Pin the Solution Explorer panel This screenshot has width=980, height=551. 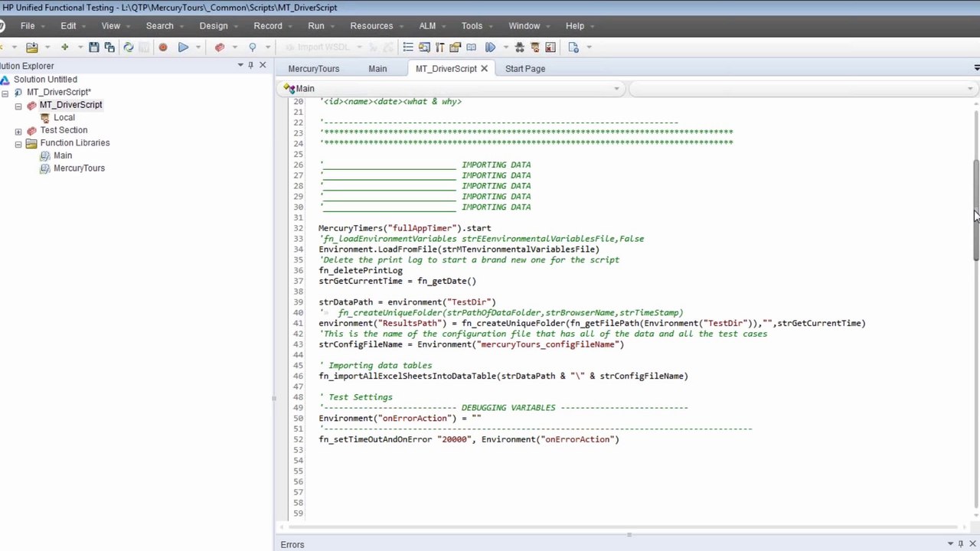250,66
